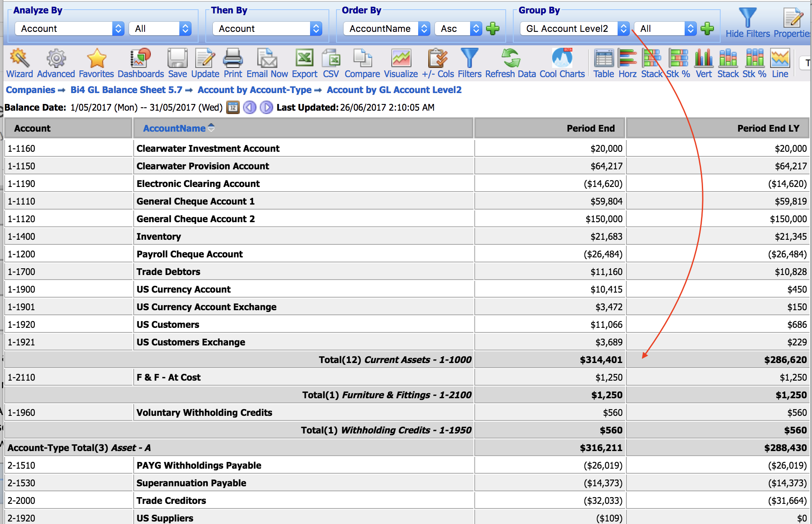Go to next balance period

tap(266, 108)
